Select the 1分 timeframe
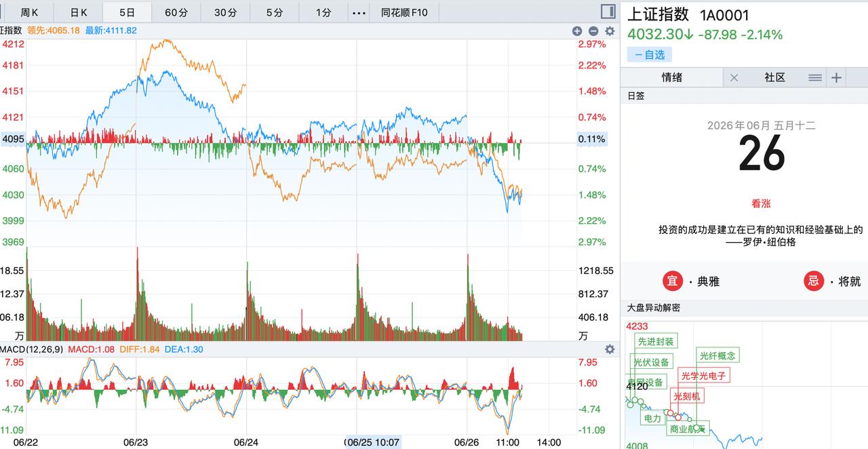The height and width of the screenshot is (449, 868). coord(323,12)
